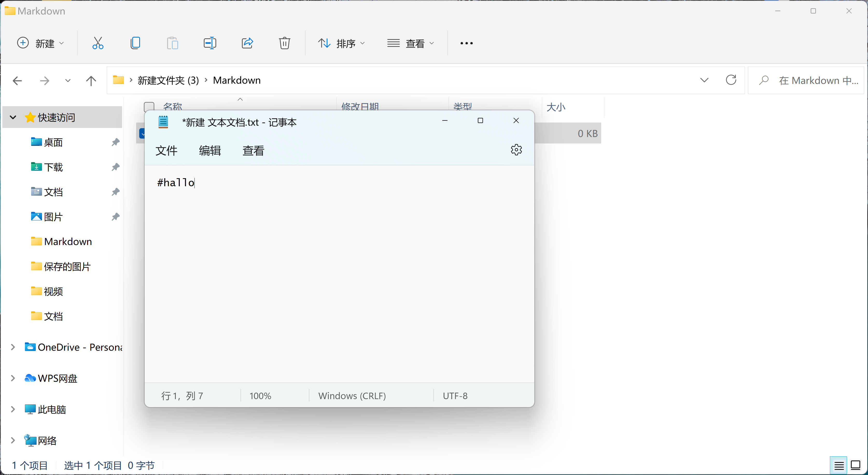
Task: Open the more options button with three dots
Action: [466, 43]
